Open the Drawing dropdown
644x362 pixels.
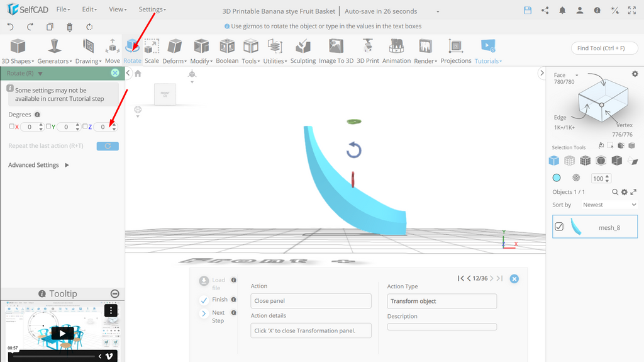click(x=88, y=51)
